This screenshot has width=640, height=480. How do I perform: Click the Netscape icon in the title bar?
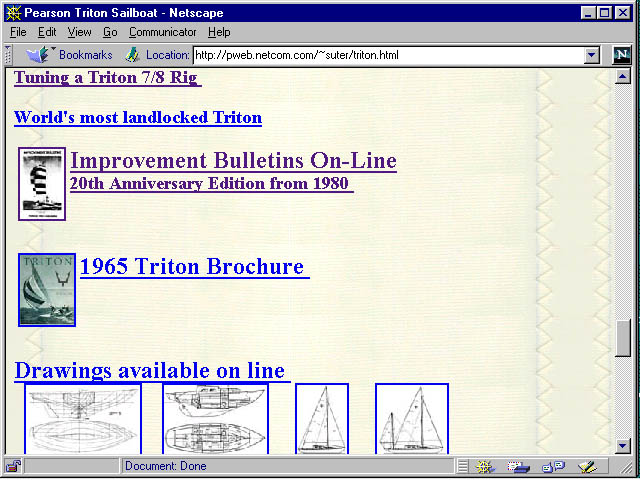(x=13, y=13)
